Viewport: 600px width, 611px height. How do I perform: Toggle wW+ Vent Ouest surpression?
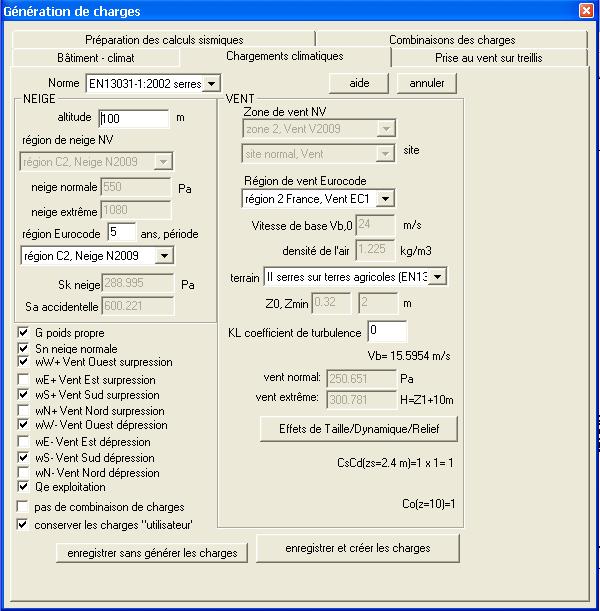[23, 362]
